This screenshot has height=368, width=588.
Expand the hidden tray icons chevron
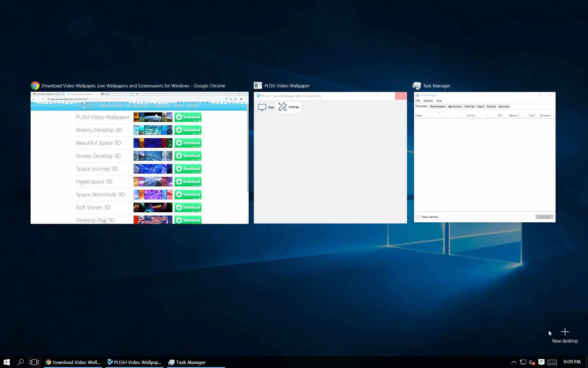(514, 362)
